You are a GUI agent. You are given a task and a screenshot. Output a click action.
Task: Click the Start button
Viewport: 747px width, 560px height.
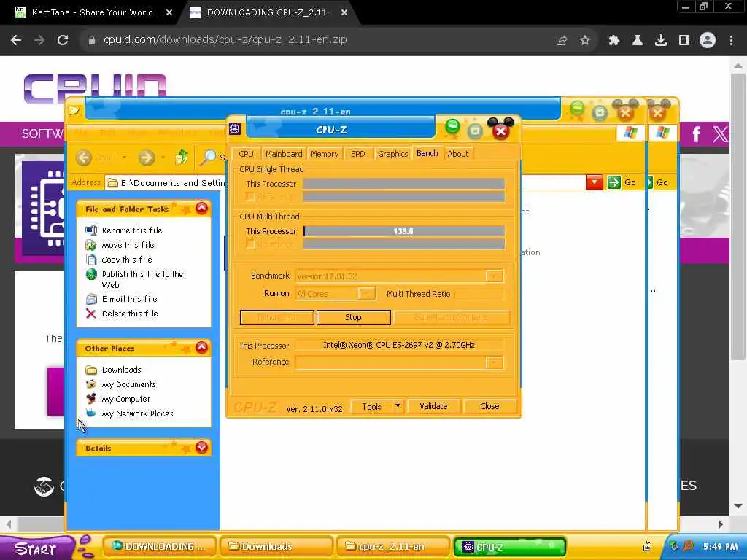(36, 548)
